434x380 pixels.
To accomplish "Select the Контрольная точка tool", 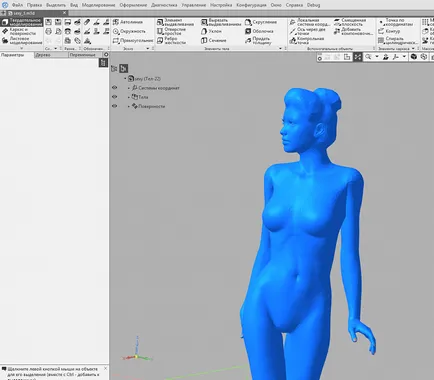I will (307, 40).
